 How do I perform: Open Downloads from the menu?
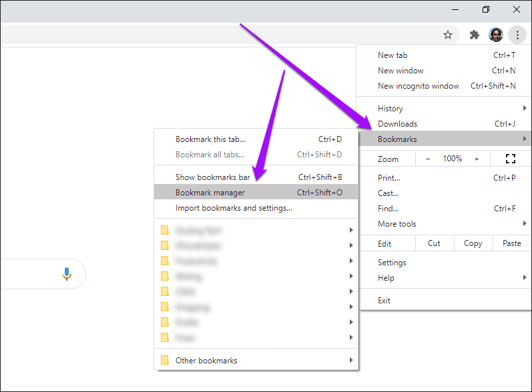(x=445, y=124)
